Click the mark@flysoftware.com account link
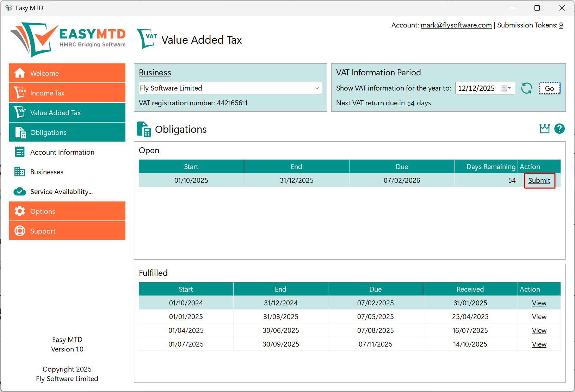The image size is (575, 392). click(x=456, y=25)
